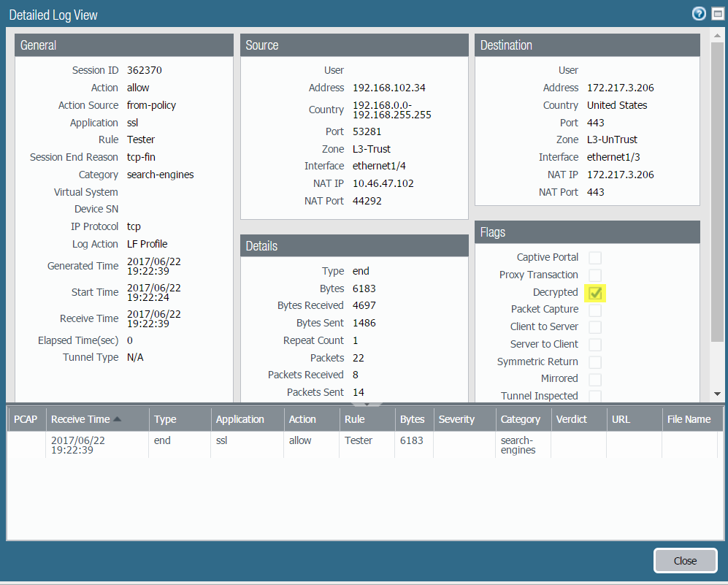Toggle the Packet Capture checkbox

[x=595, y=310]
